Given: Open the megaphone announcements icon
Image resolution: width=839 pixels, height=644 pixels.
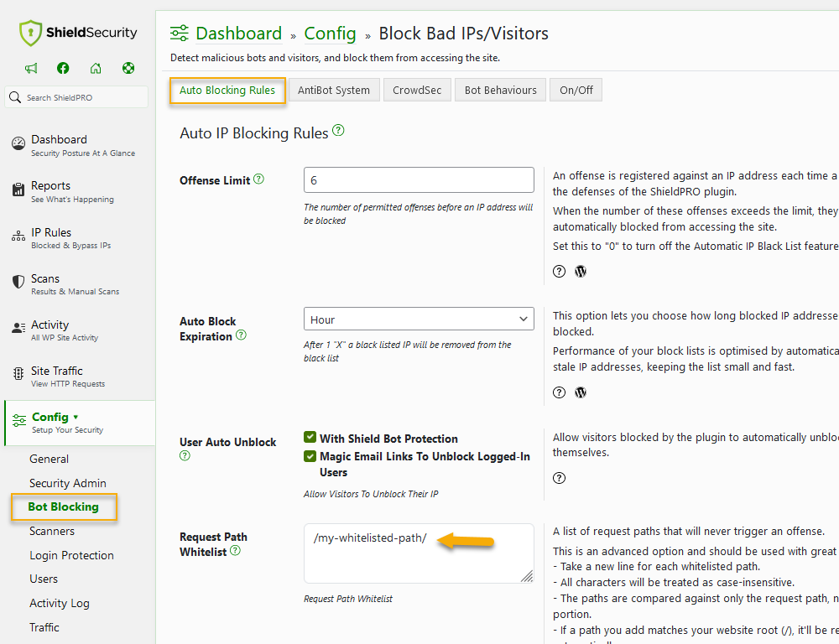Looking at the screenshot, I should 31,68.
